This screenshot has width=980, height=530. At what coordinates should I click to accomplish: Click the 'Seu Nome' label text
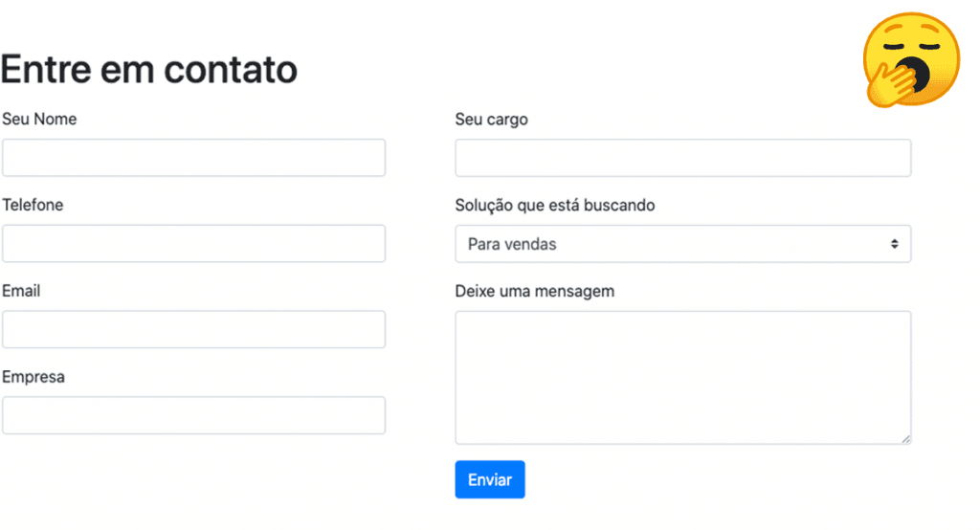39,119
